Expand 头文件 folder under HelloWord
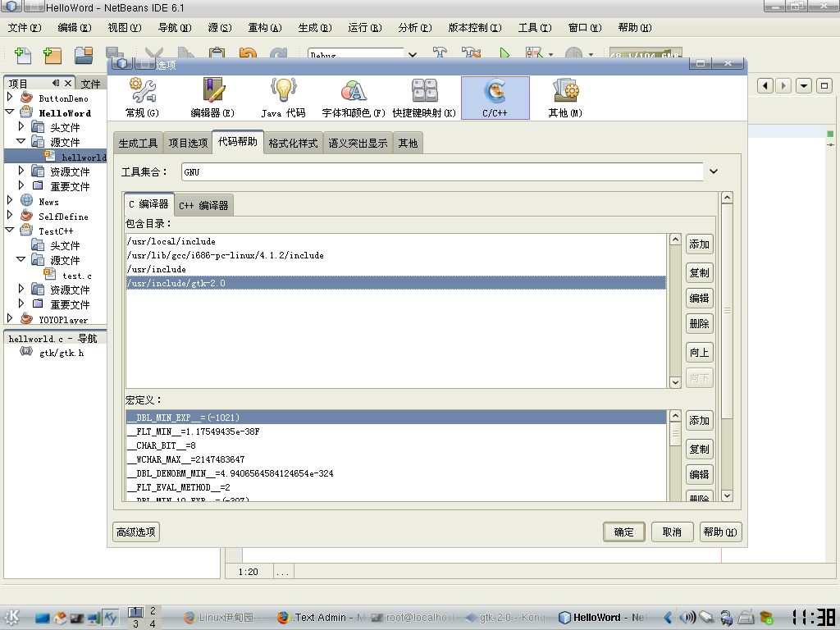The height and width of the screenshot is (630, 840). click(x=21, y=126)
